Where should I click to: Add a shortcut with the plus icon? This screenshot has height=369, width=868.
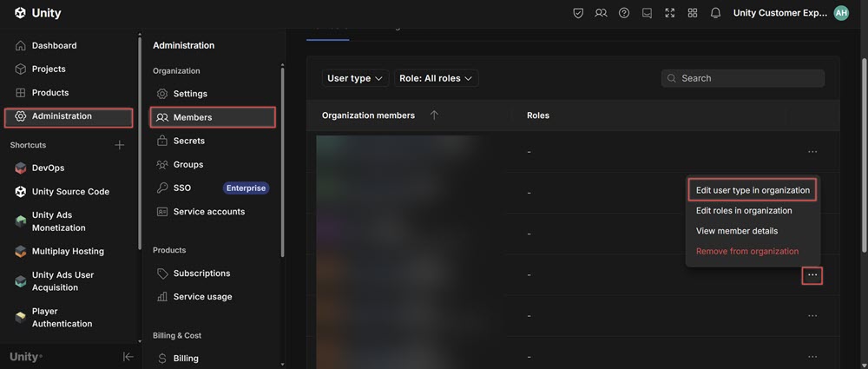(119, 145)
